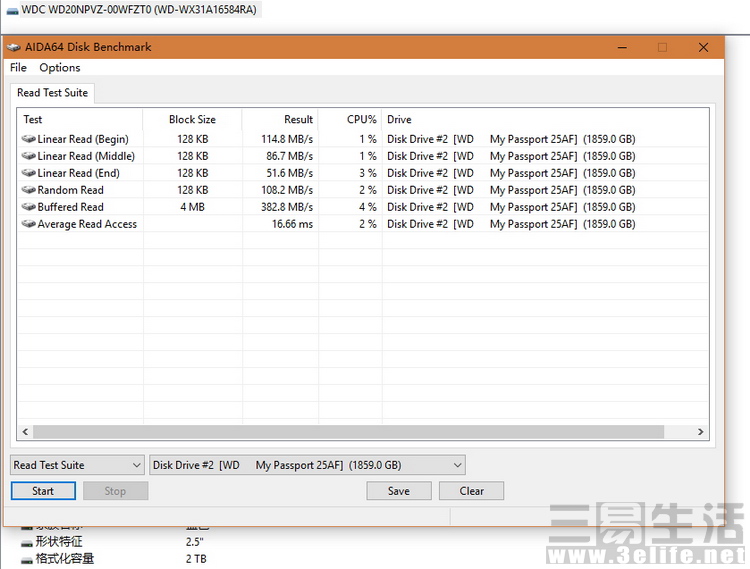Save the benchmark results
The image size is (750, 569).
(399, 491)
